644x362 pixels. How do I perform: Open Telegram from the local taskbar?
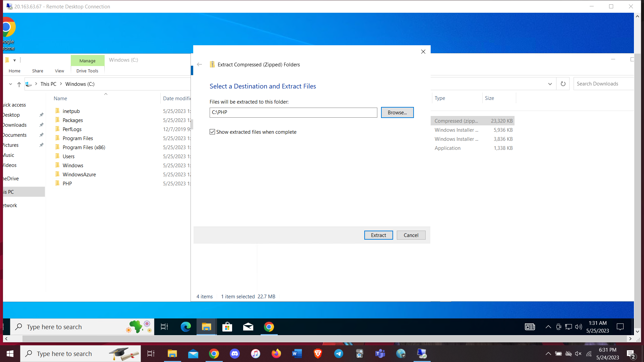pos(339,354)
